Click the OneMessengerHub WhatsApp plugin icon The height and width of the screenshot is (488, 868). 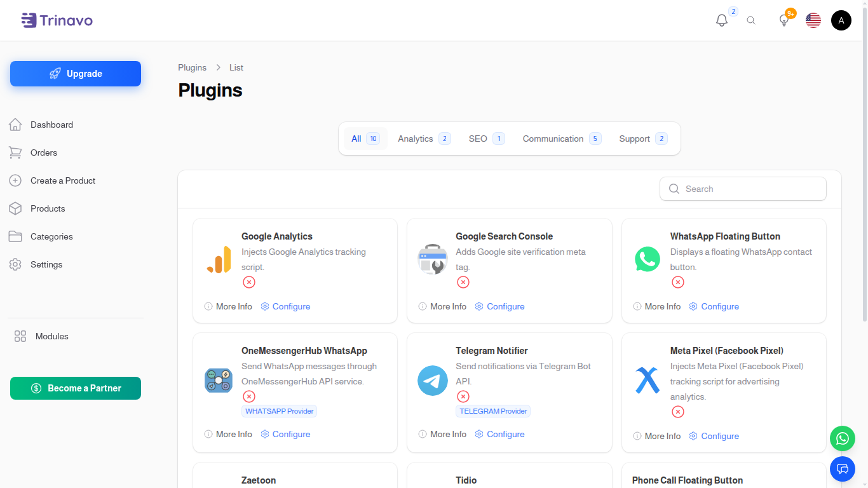coord(219,380)
